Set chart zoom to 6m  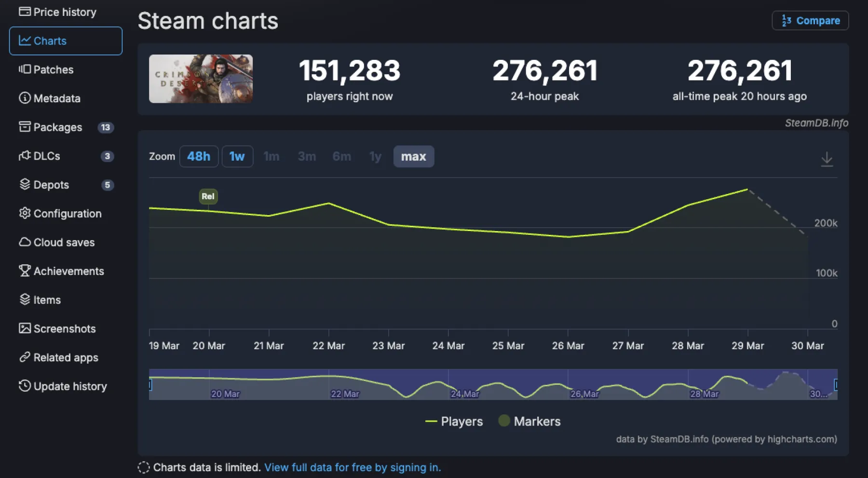[x=342, y=156]
